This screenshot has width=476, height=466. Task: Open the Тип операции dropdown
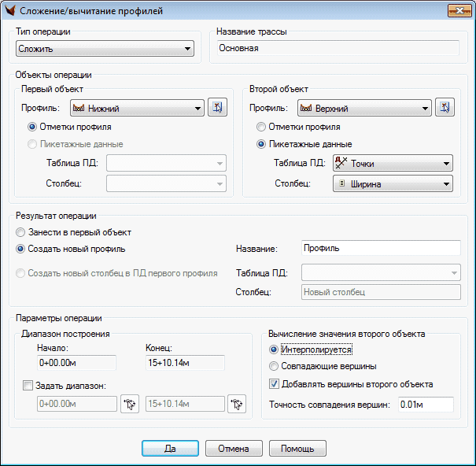tap(105, 50)
